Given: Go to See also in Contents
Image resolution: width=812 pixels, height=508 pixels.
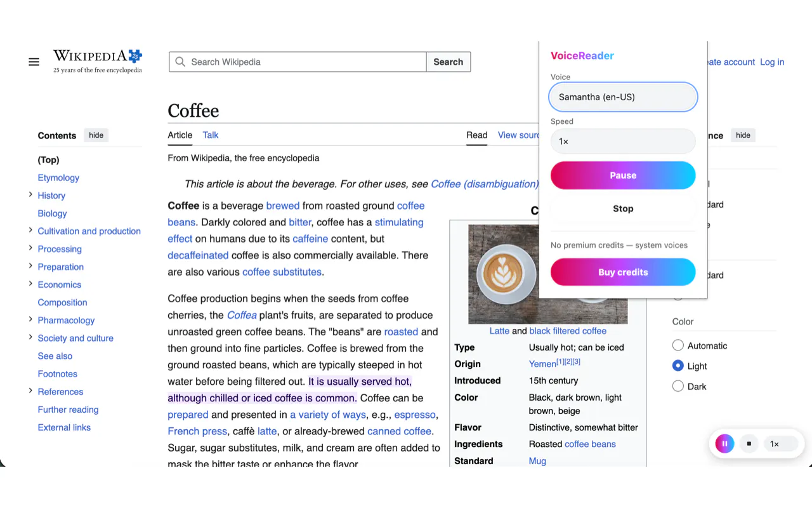Looking at the screenshot, I should [x=55, y=356].
